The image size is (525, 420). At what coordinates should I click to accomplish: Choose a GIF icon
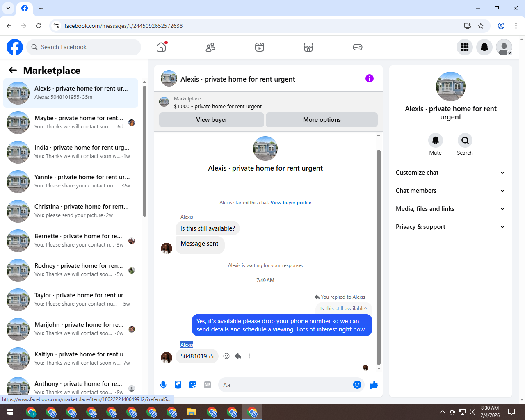[x=208, y=385]
